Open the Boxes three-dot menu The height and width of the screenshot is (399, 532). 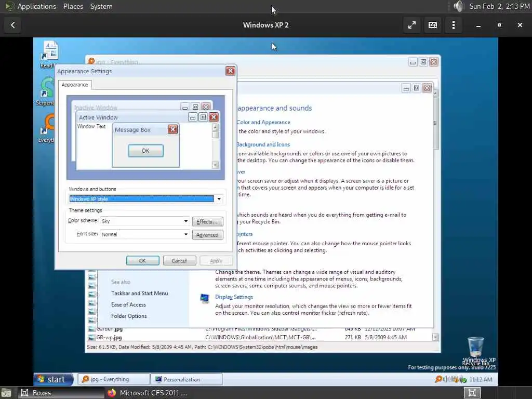click(x=453, y=25)
